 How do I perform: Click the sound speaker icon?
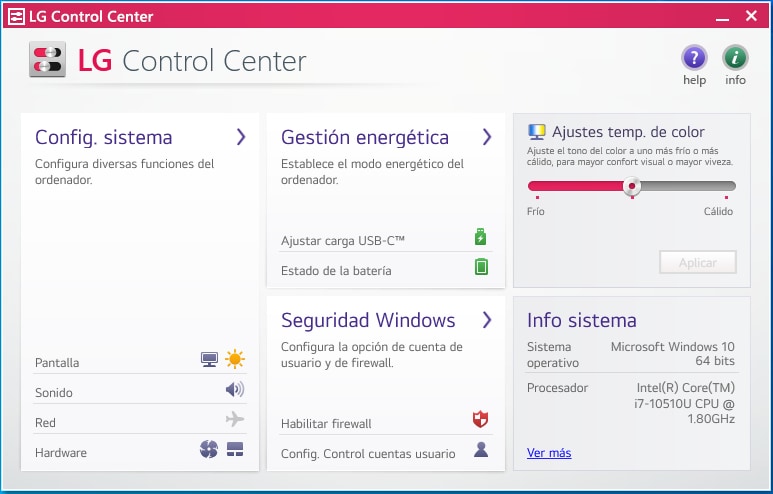pyautogui.click(x=235, y=390)
